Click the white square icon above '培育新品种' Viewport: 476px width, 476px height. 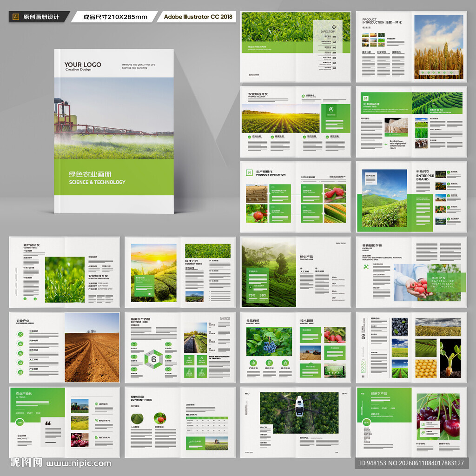point(366,98)
